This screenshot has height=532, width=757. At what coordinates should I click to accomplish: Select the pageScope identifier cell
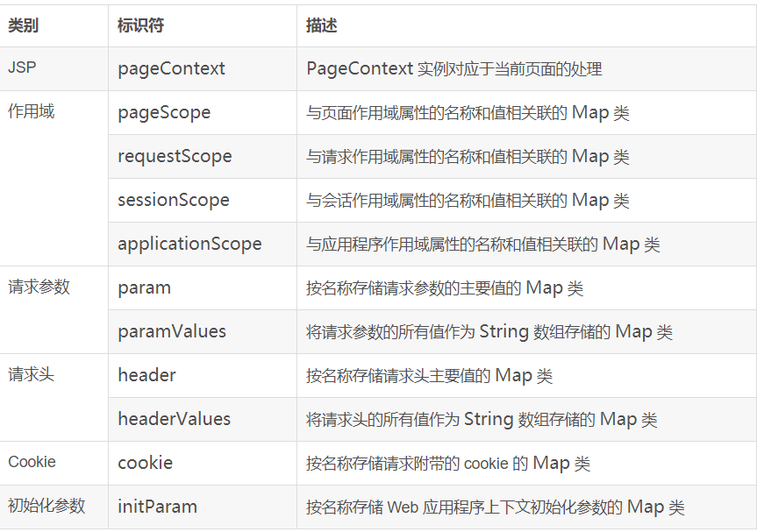pyautogui.click(x=164, y=112)
